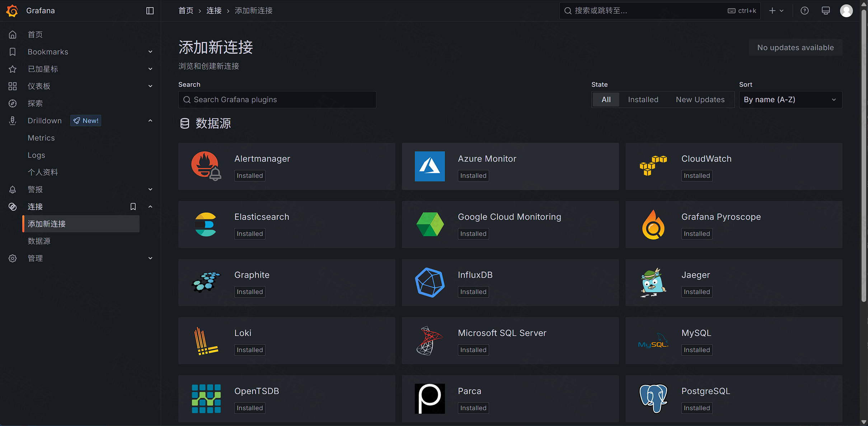
Task: Open the Microsoft SQL Server card
Action: tap(510, 341)
